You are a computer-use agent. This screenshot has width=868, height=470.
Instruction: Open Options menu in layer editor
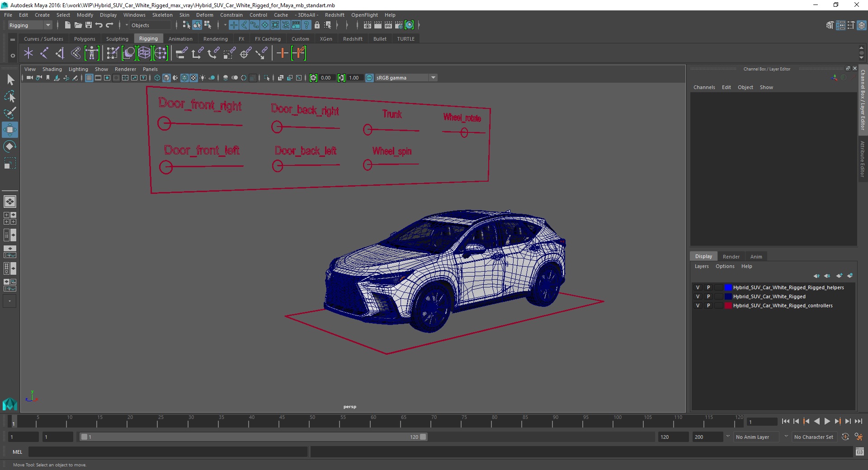(725, 266)
